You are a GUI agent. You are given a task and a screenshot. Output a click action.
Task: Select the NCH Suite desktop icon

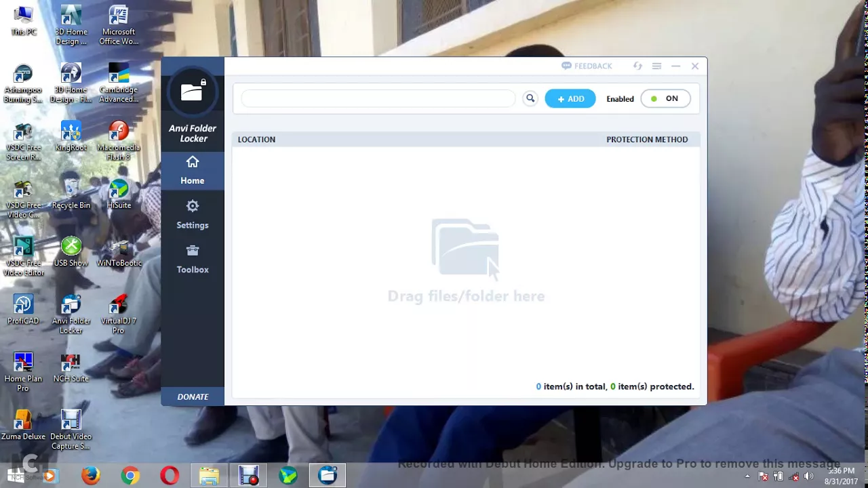[71, 368]
